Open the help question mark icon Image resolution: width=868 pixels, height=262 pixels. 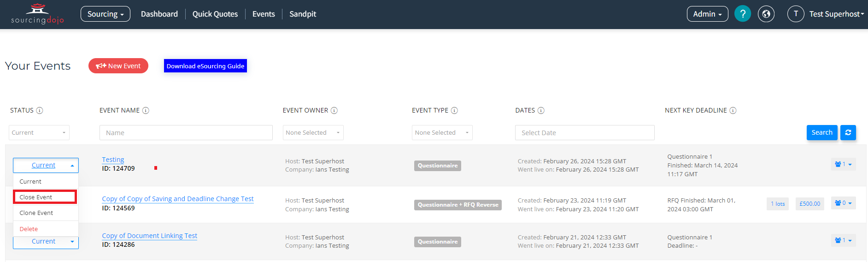[743, 14]
